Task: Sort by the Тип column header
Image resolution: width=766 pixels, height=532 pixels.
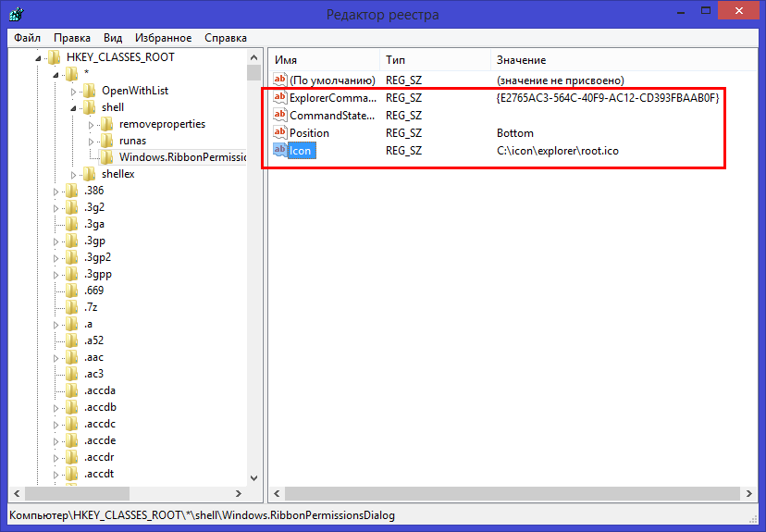Action: tap(435, 60)
